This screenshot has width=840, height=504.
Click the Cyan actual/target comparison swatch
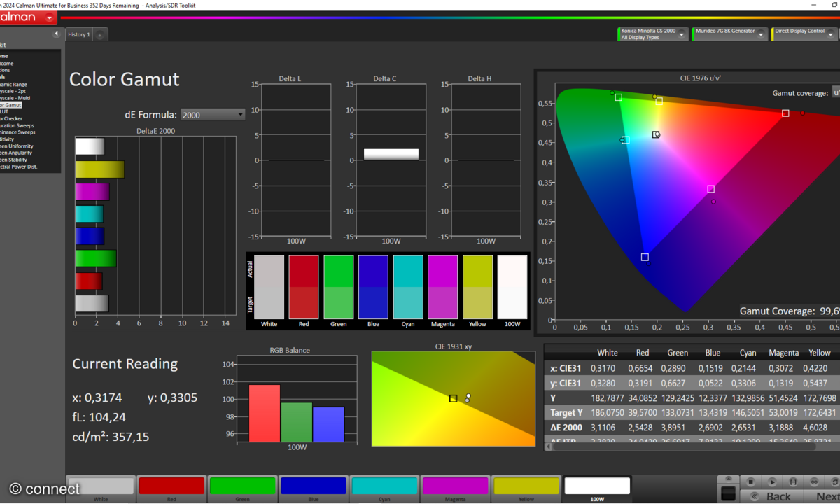[408, 287]
